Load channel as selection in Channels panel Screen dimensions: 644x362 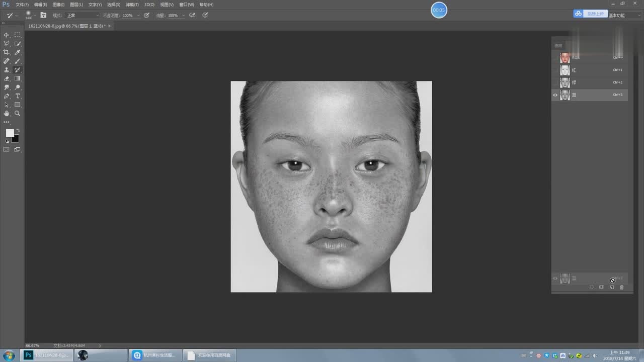pyautogui.click(x=592, y=287)
